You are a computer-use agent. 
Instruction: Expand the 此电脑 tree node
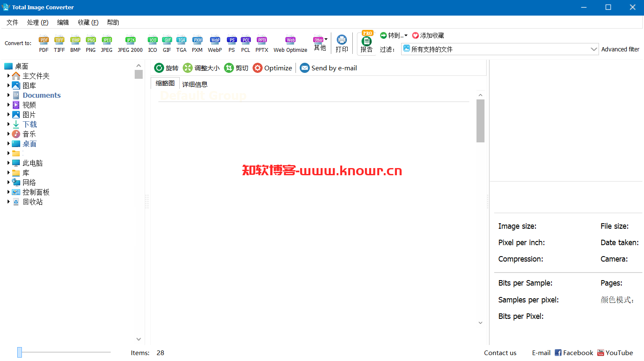click(x=8, y=163)
